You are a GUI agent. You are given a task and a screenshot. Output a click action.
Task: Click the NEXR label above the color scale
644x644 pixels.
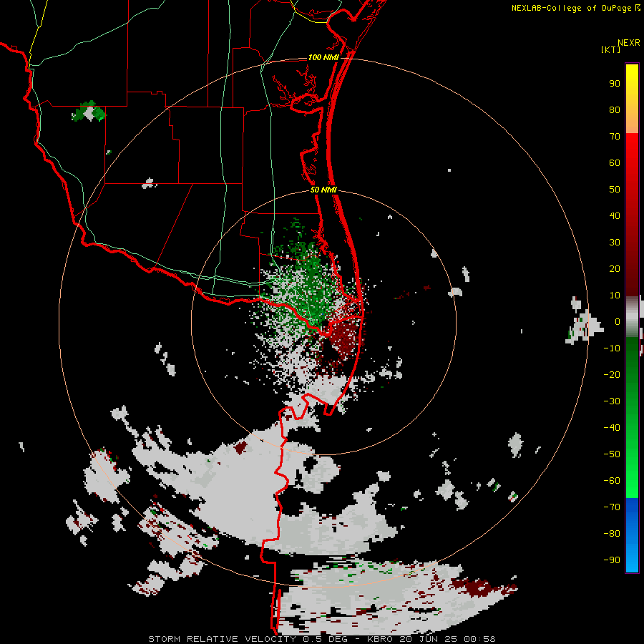[x=629, y=43]
